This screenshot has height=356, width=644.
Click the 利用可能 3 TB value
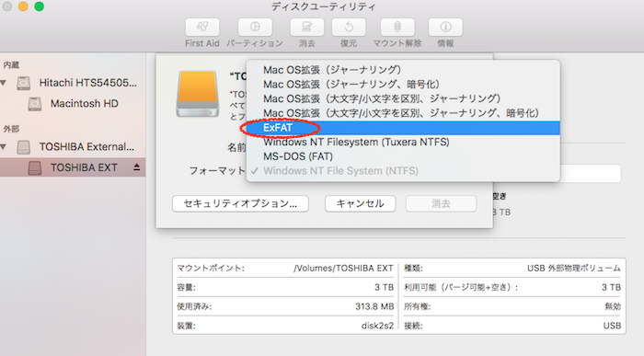[611, 287]
